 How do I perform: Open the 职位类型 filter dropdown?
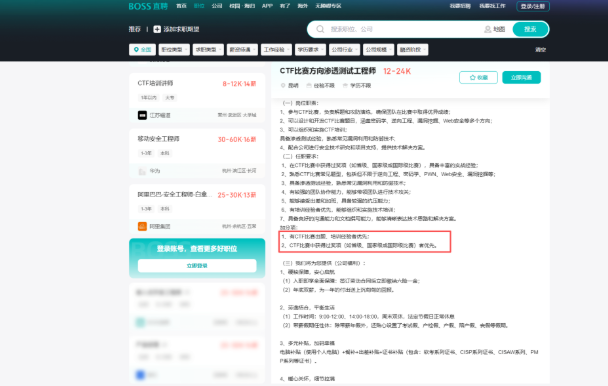click(x=174, y=50)
